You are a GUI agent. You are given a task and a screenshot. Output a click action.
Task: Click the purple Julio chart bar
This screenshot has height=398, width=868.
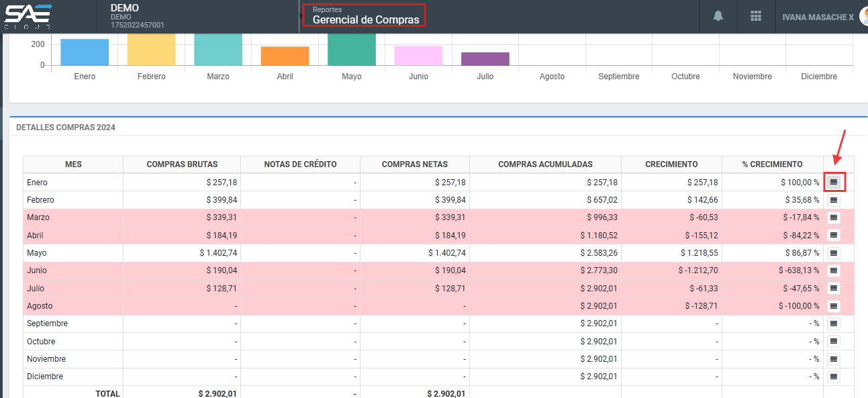(x=485, y=59)
